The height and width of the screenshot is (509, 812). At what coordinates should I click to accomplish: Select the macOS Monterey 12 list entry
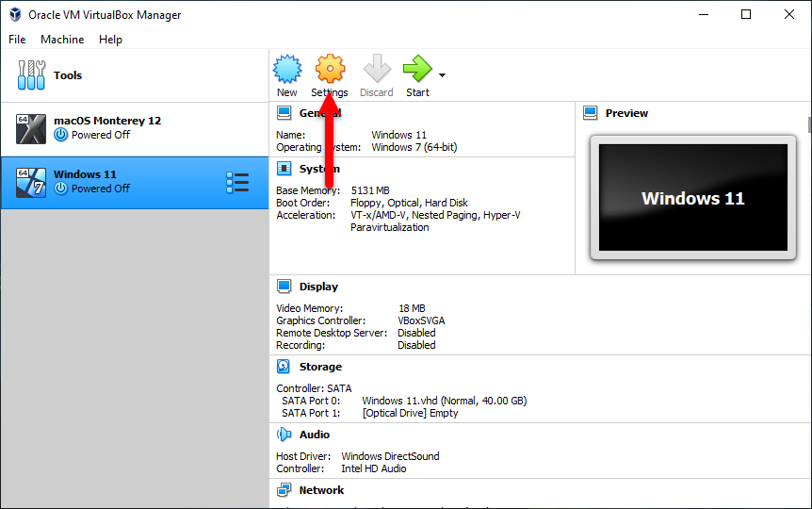point(135,129)
